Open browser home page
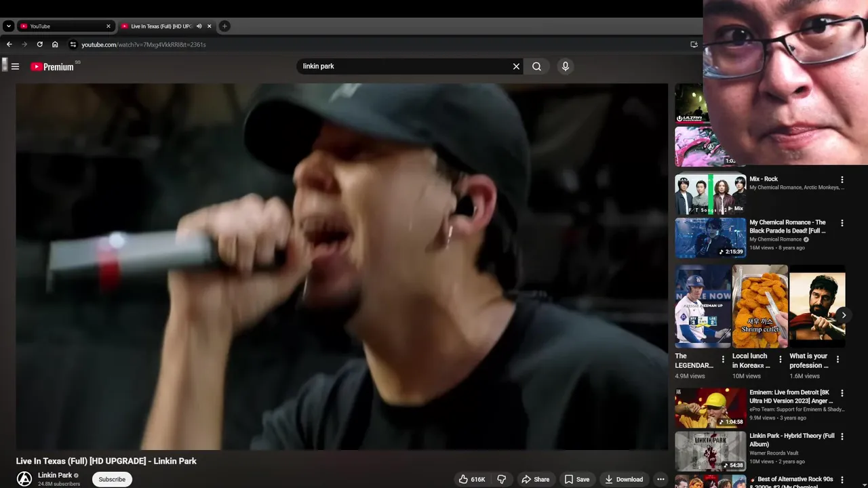The width and height of the screenshot is (868, 488). (x=55, y=45)
